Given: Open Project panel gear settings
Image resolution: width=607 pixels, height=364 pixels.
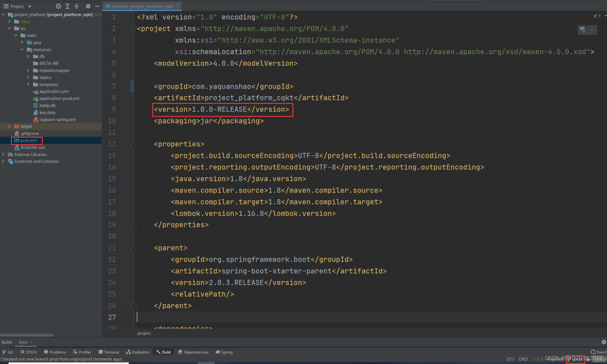Looking at the screenshot, I should tap(88, 6).
